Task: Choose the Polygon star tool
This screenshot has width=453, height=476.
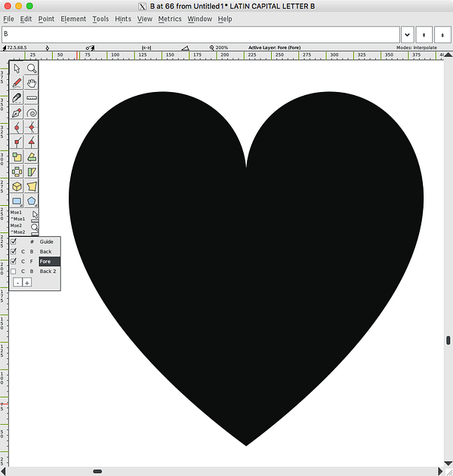Action: 32,201
